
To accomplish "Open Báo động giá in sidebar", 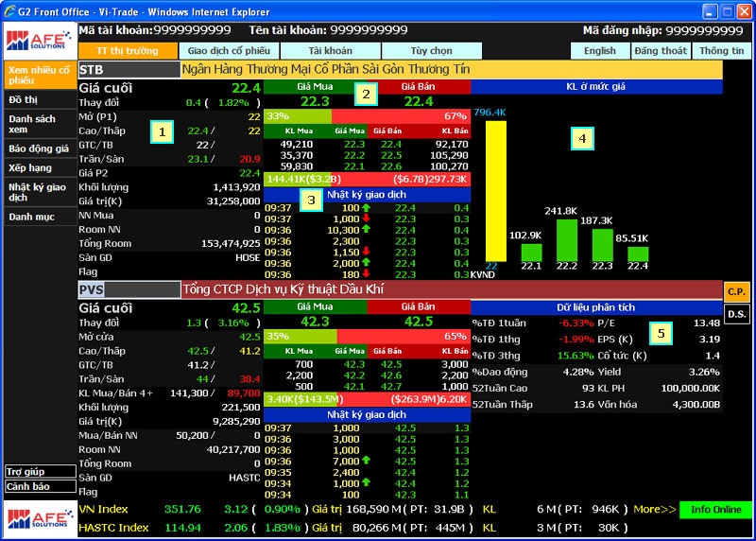I will tap(40, 148).
